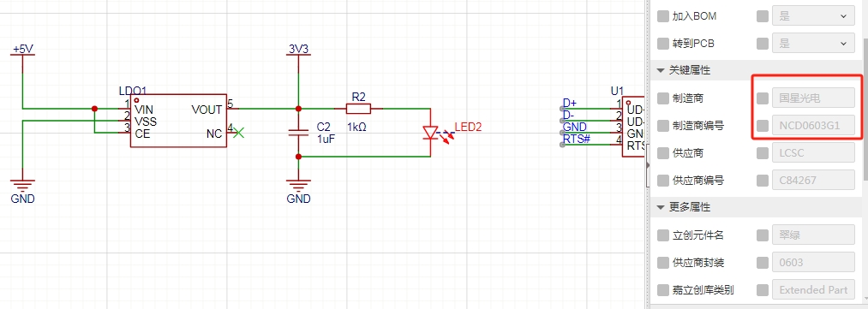Click the LDO1 regulator component body
The width and height of the screenshot is (868, 309).
tap(178, 120)
